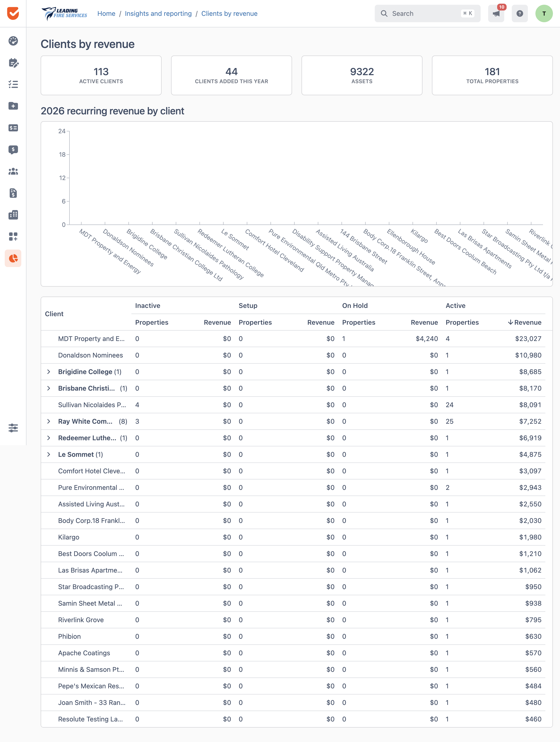Viewport: 560px width, 742px height.
Task: Click Leading Fire Services logo
Action: tap(64, 13)
